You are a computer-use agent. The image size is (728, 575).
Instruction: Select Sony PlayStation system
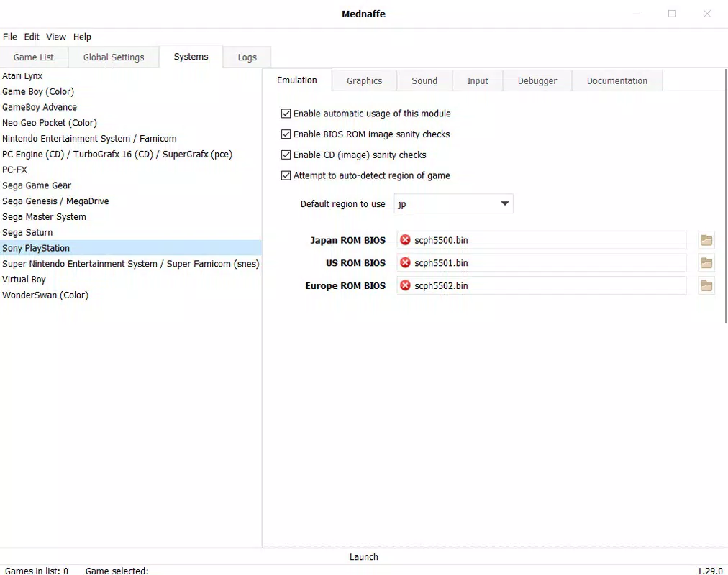(x=131, y=248)
